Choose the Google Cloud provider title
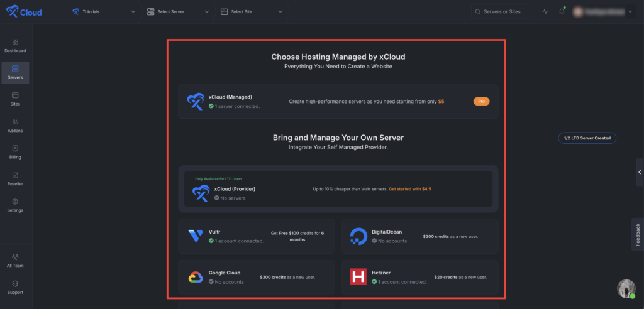644x309 pixels. tap(225, 273)
